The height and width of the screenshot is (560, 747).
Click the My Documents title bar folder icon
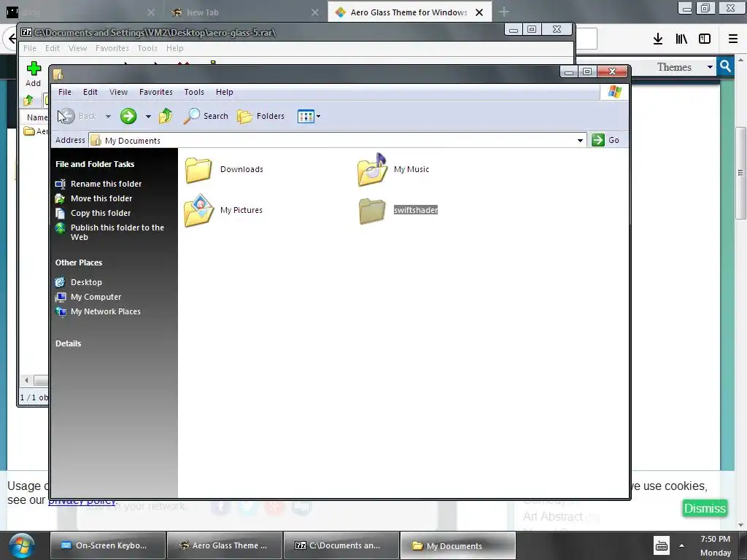58,74
